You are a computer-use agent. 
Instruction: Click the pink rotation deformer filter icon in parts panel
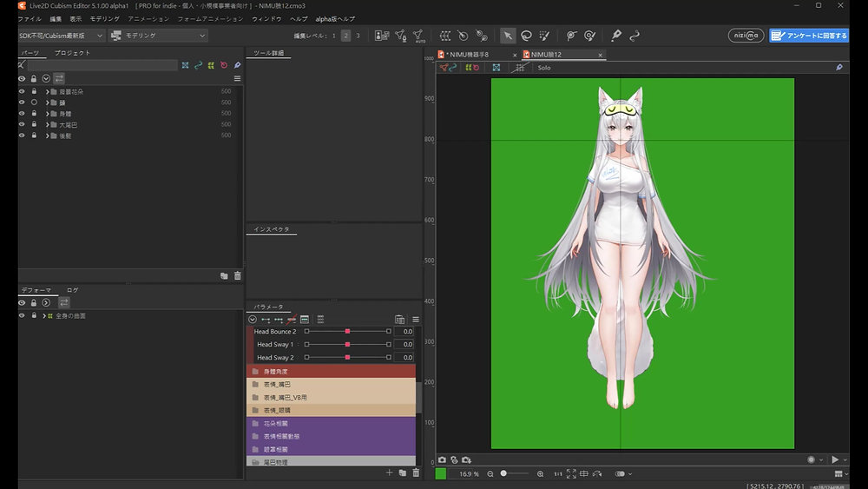point(224,65)
